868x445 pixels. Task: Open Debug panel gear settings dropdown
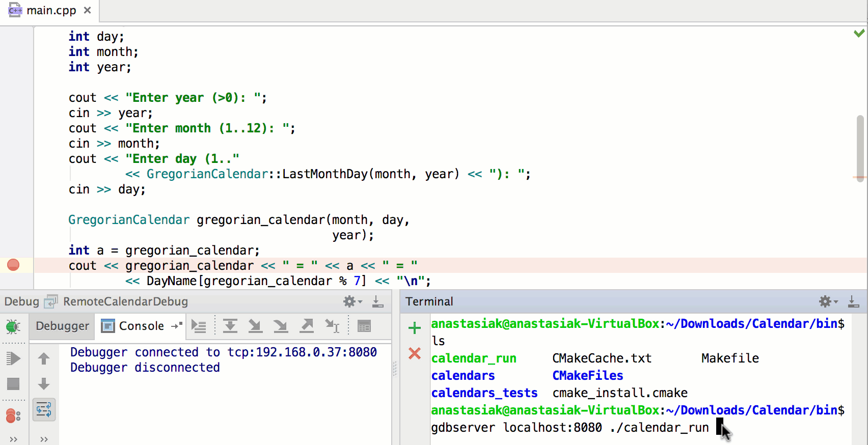coord(352,302)
